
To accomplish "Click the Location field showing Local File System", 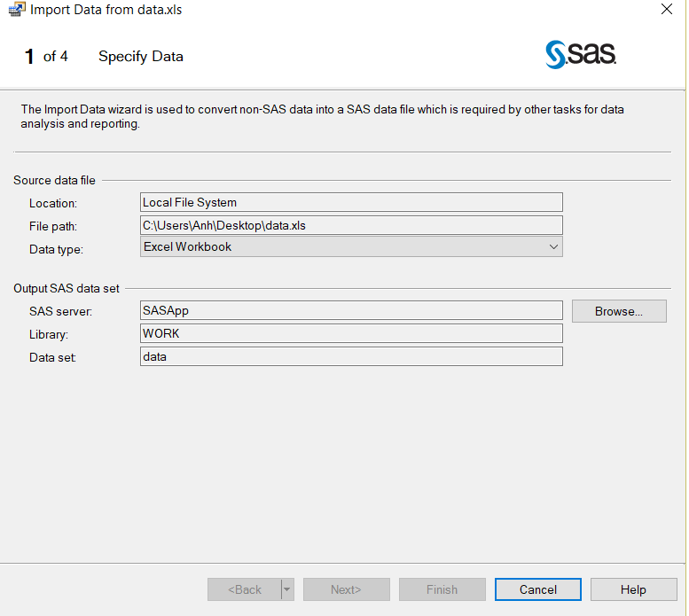I will point(351,203).
